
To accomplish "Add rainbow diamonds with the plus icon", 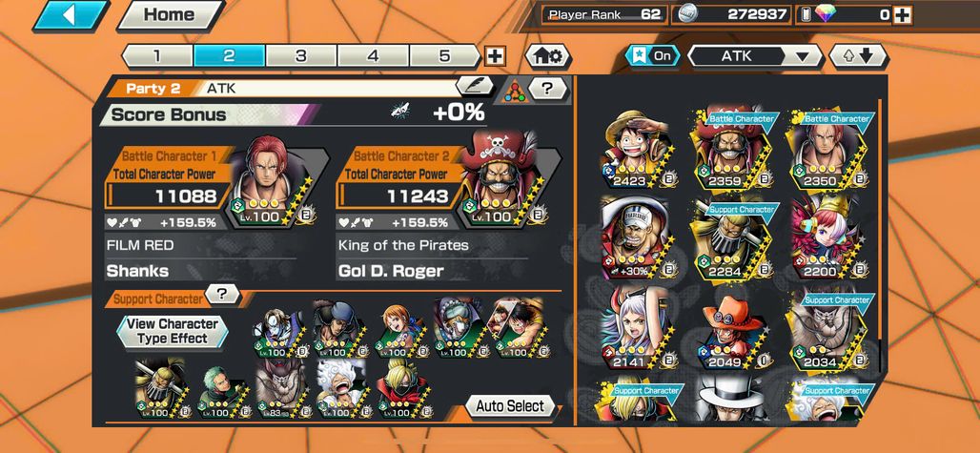I will (x=902, y=15).
